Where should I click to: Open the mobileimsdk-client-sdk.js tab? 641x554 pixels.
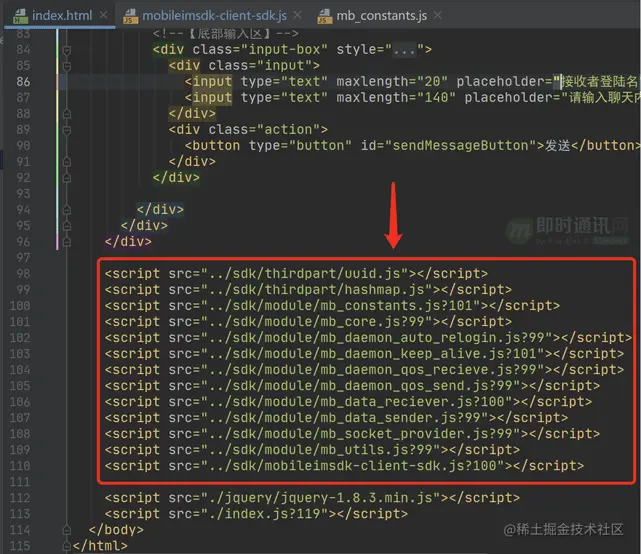(x=214, y=16)
